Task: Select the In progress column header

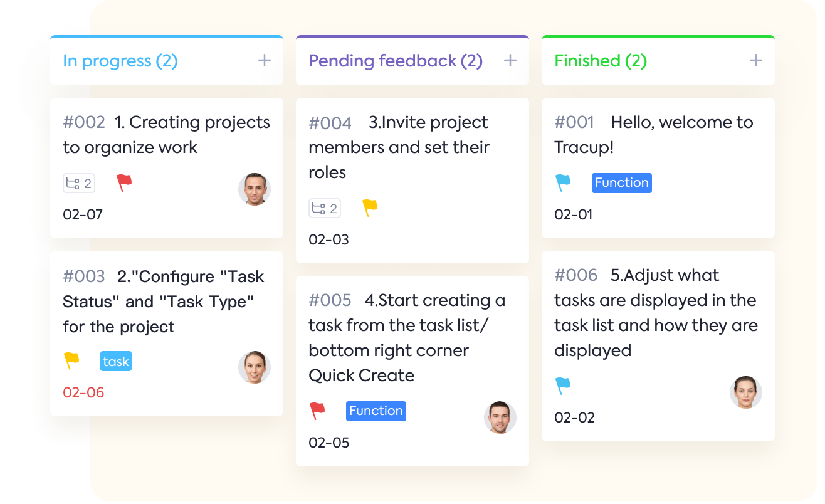Action: click(x=120, y=61)
